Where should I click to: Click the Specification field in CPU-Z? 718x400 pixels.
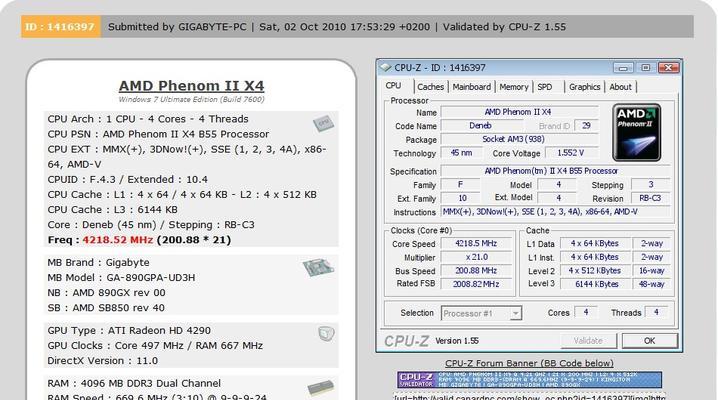tap(555, 171)
